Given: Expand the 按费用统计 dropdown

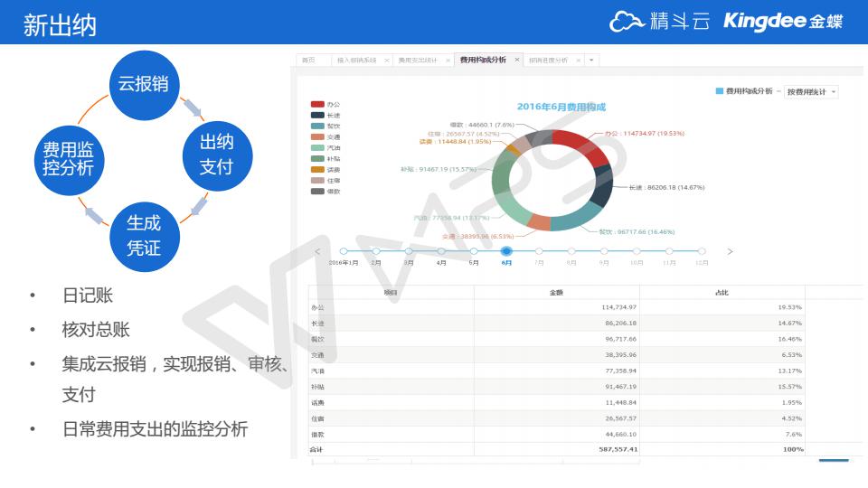Looking at the screenshot, I should pos(811,92).
